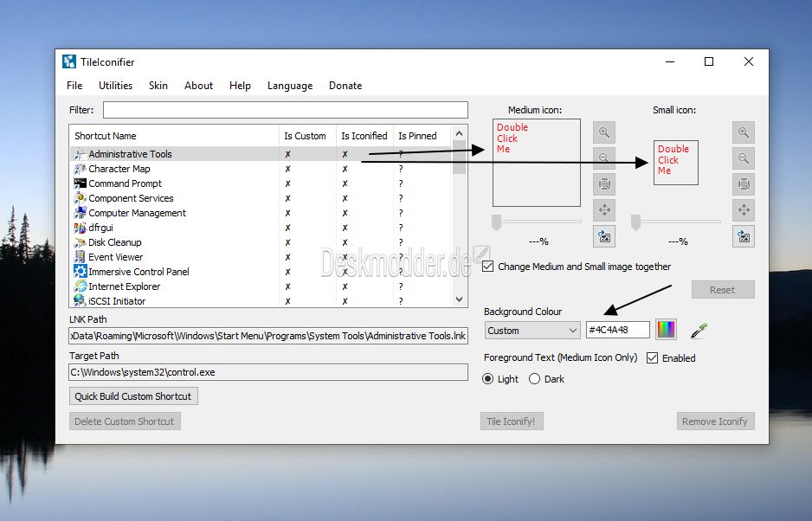Click the Command Prompt shortcut icon

[80, 183]
